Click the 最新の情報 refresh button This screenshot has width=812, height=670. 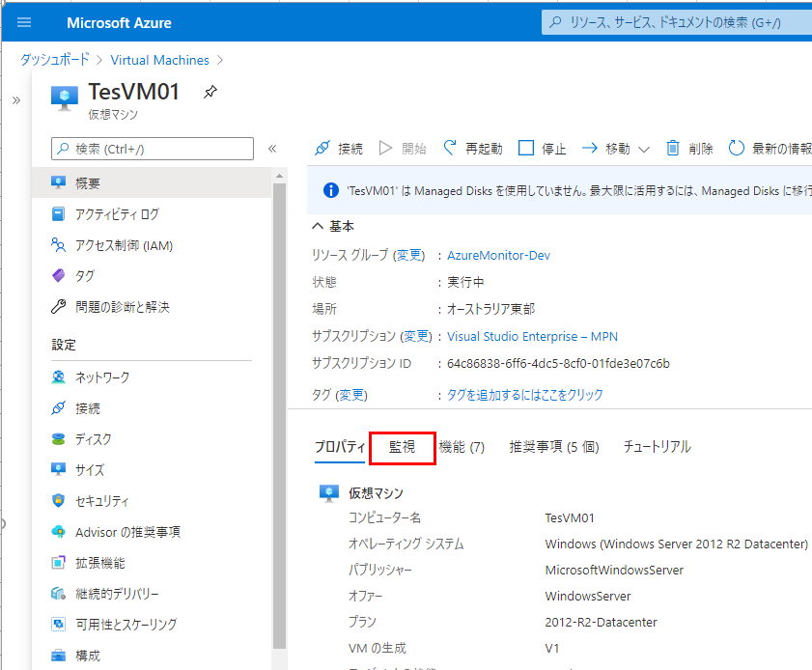click(770, 149)
